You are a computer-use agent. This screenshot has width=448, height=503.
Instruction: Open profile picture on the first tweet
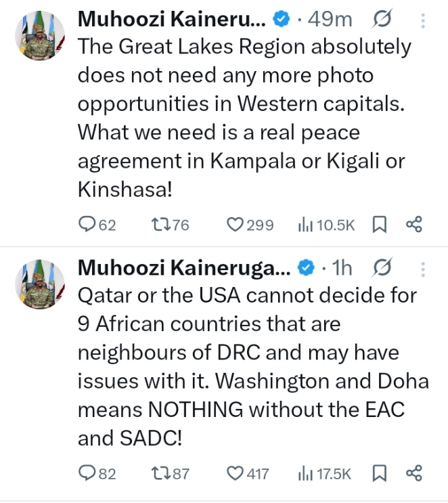[41, 36]
